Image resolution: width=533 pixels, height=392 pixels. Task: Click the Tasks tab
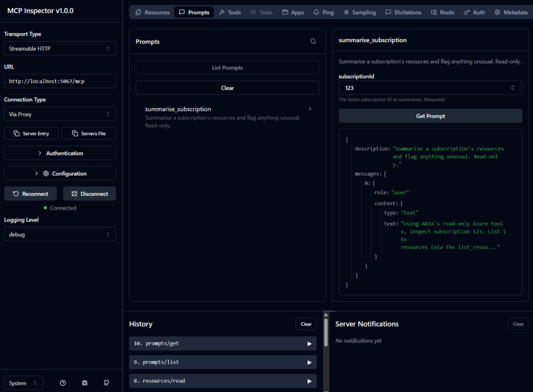[261, 12]
